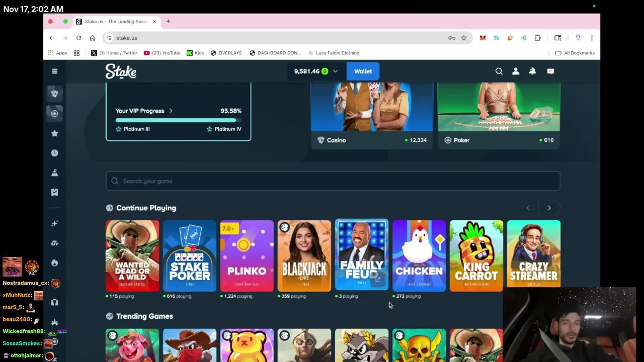Open the MetaMask fox extension
Image resolution: width=644 pixels, height=362 pixels.
pyautogui.click(x=482, y=38)
